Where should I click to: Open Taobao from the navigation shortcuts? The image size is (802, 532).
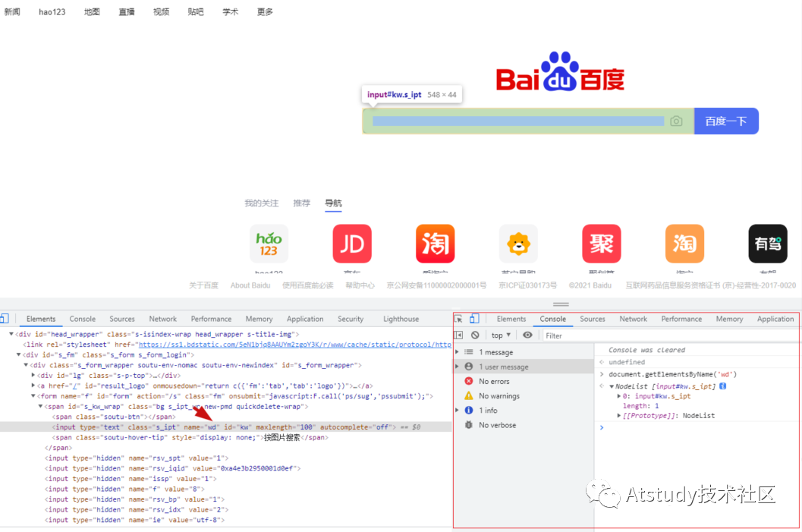(435, 243)
